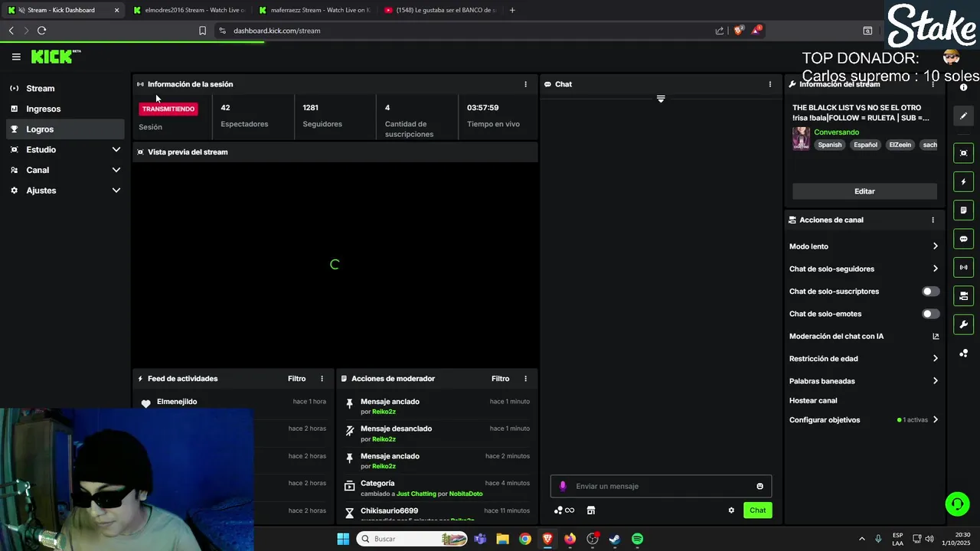Screen dimensions: 980x551
Task: Click the Enviar un mensaje chat field
Action: coord(661,486)
